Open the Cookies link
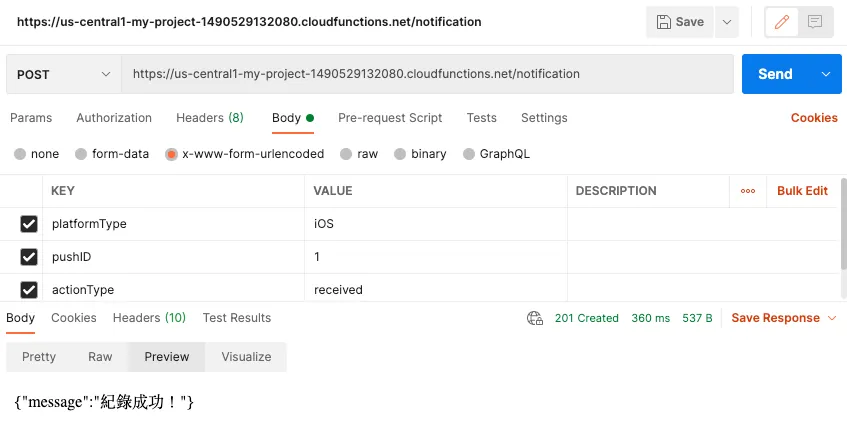The height and width of the screenshot is (422, 847). (x=813, y=118)
